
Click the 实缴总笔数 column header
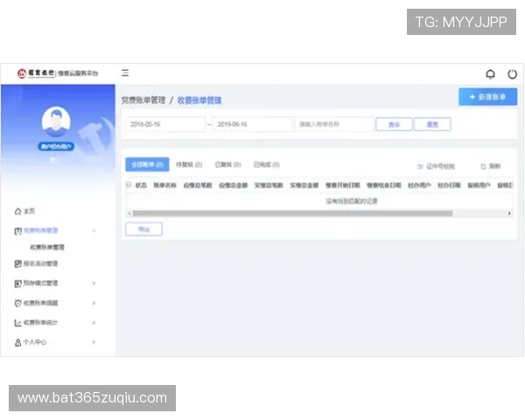click(269, 185)
